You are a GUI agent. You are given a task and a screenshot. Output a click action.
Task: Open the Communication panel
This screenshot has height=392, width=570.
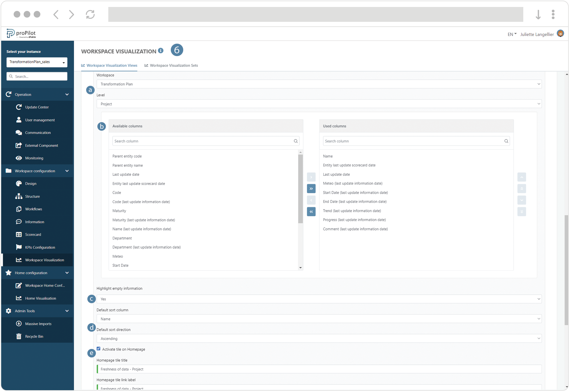(38, 132)
